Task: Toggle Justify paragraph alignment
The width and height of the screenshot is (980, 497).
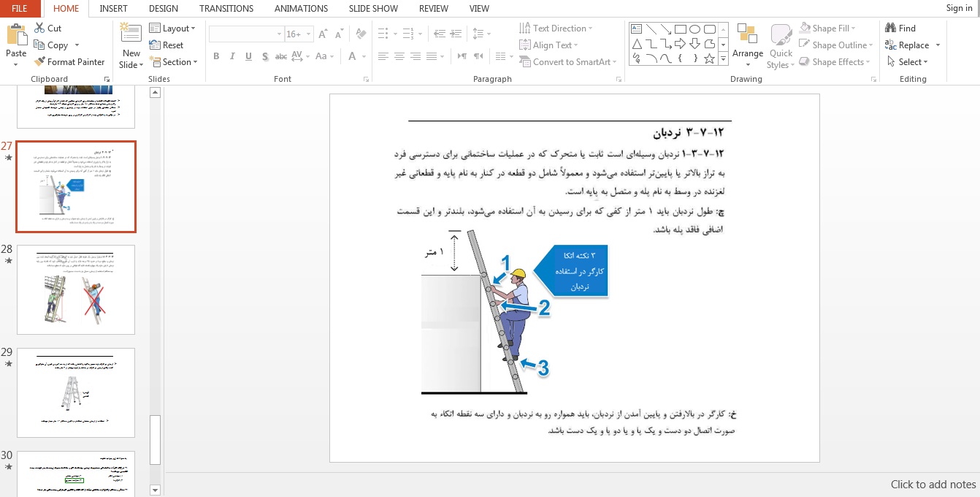Action: click(x=432, y=56)
